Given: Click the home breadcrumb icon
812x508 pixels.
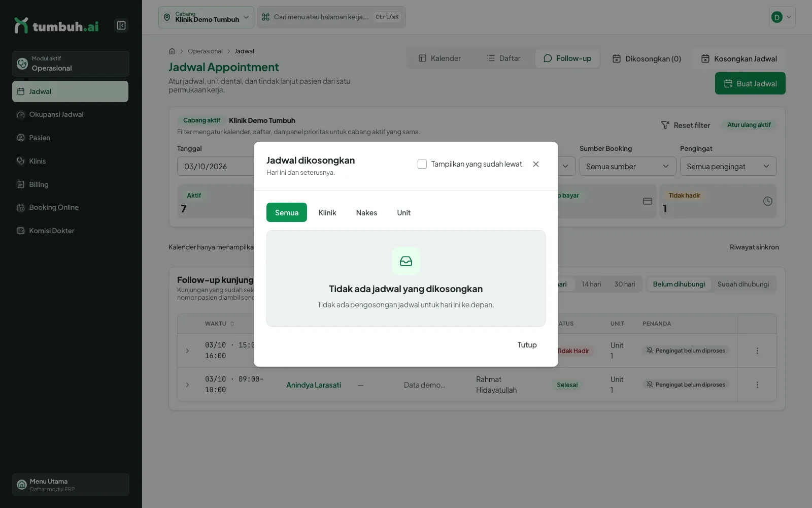Looking at the screenshot, I should 172,51.
